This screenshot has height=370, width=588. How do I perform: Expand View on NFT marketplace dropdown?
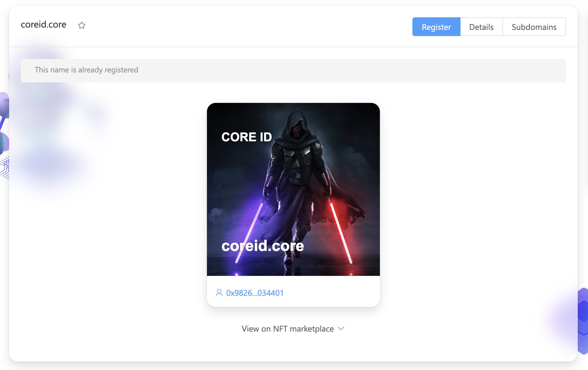[x=293, y=329]
